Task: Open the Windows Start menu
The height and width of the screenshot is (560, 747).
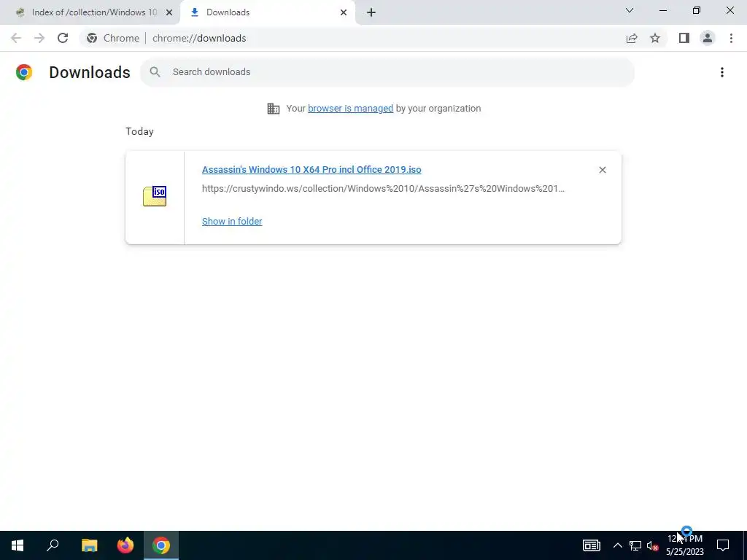Action: 18,545
